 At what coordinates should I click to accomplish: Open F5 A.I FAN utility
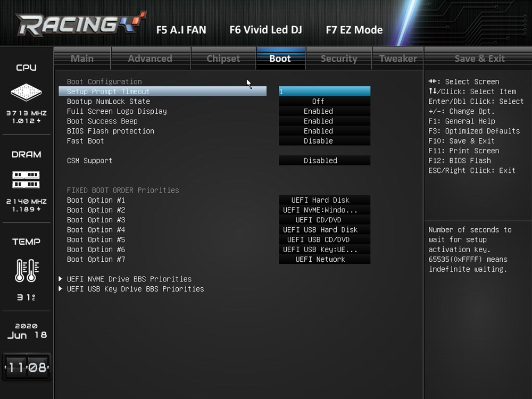(181, 30)
